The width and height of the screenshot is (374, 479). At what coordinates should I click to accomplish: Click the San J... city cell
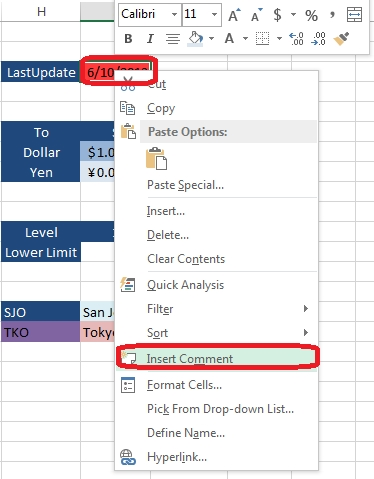(97, 312)
